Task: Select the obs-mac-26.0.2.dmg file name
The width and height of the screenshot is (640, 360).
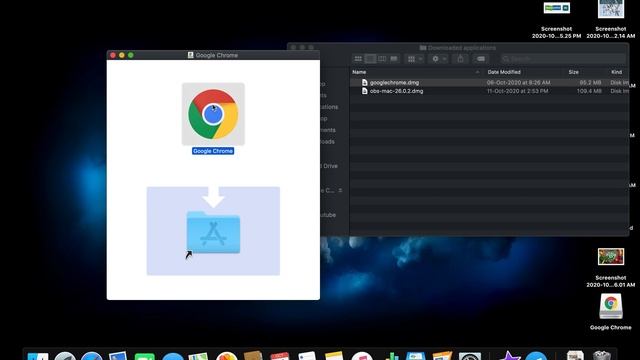Action: point(396,91)
